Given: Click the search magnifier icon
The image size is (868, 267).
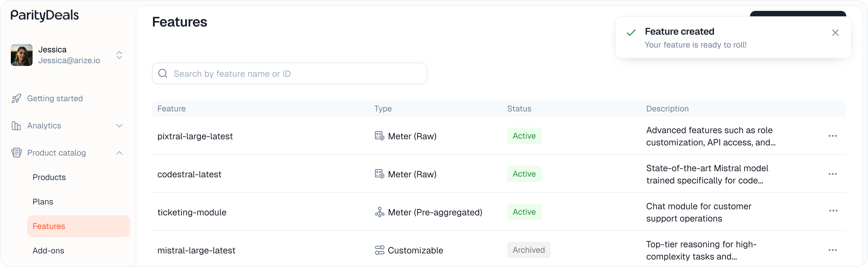Looking at the screenshot, I should coord(163,74).
